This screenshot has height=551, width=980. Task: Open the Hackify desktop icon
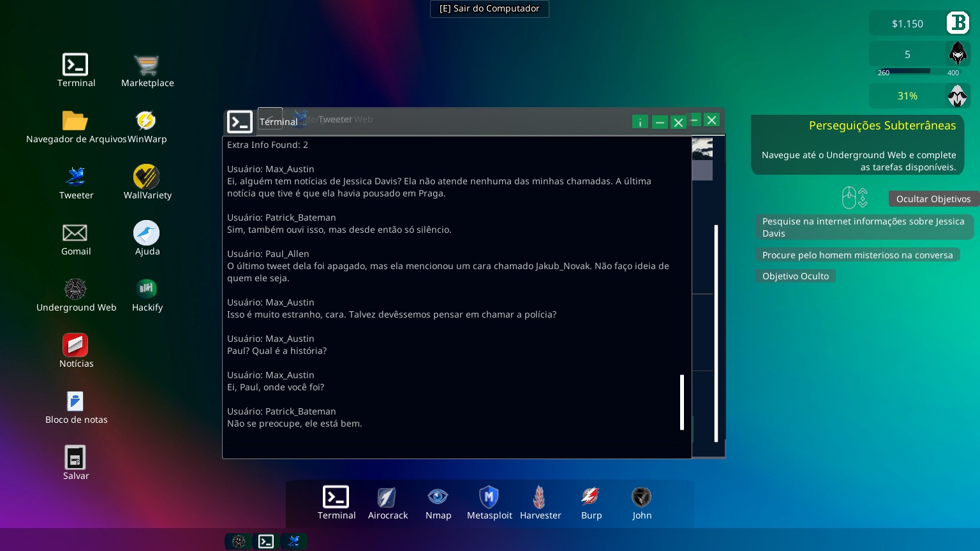pyautogui.click(x=147, y=289)
